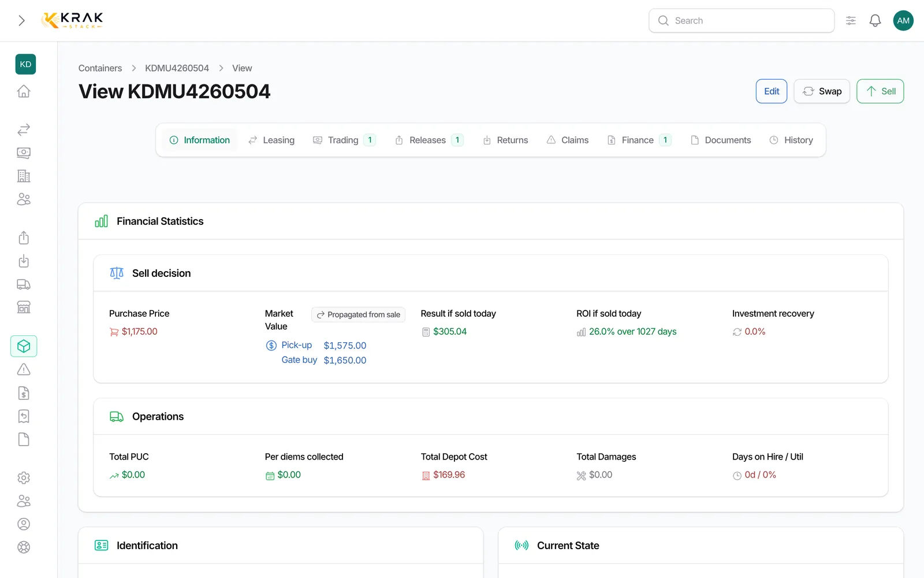Click the Total Damages $0.00 value

pyautogui.click(x=601, y=475)
